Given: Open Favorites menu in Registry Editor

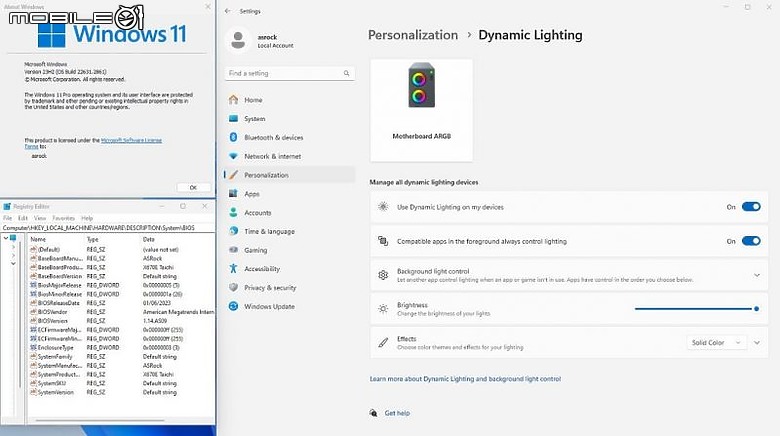Looking at the screenshot, I should [64, 218].
